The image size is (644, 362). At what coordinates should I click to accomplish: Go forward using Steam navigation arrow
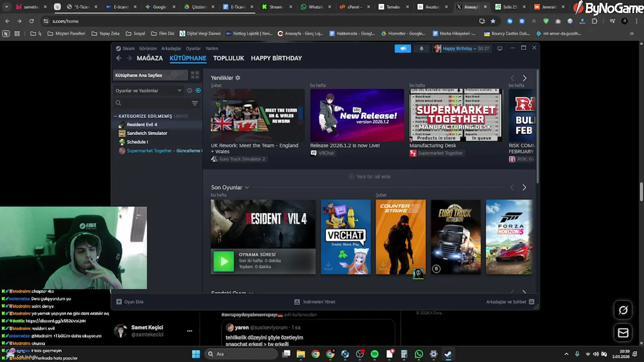pos(129,58)
